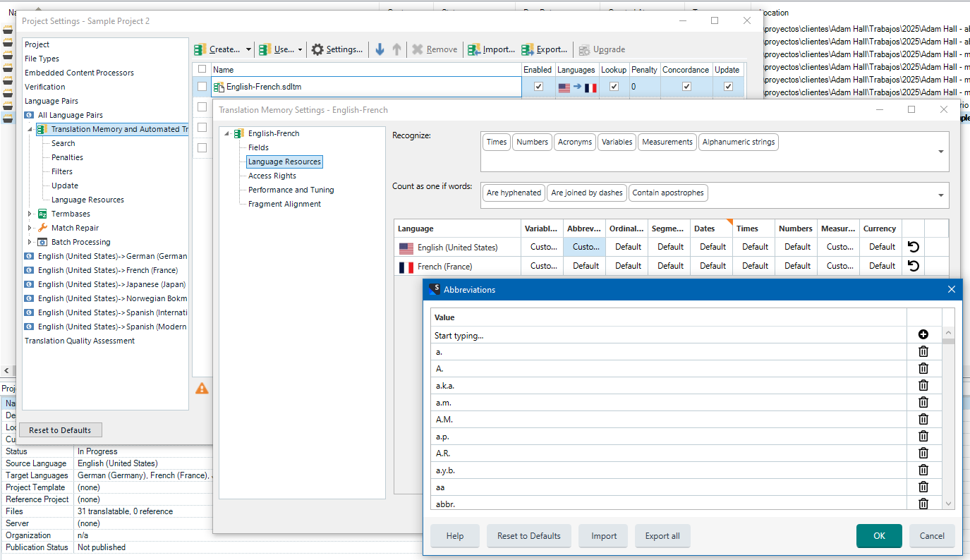970x560 pixels.
Task: Open the Create button dropdown arrow
Action: tap(248, 49)
